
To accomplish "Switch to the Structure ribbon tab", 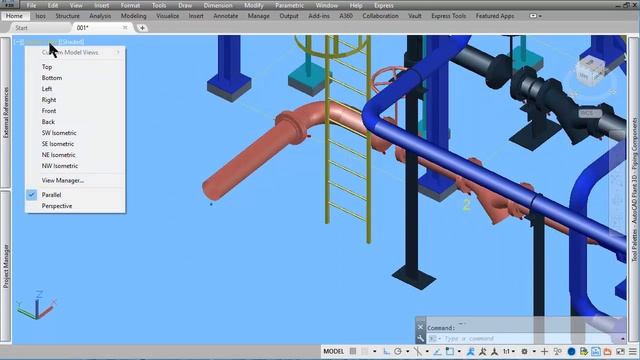I will pos(67,16).
